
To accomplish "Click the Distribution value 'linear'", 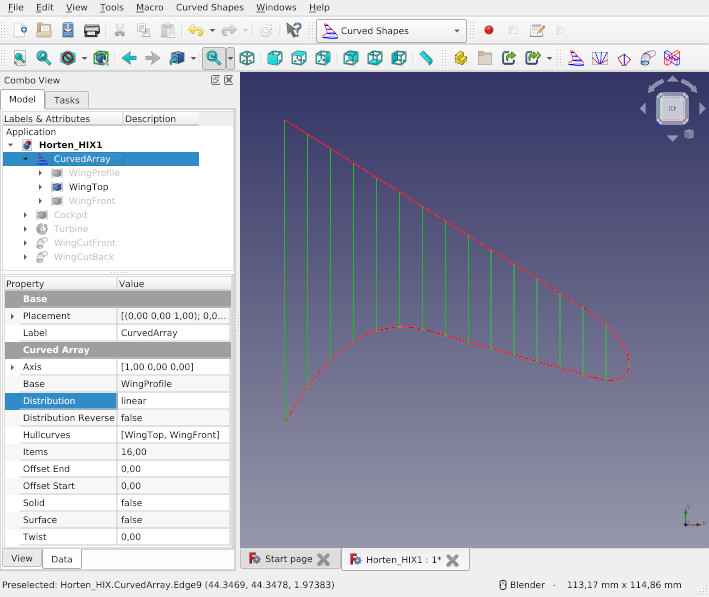I will [174, 401].
